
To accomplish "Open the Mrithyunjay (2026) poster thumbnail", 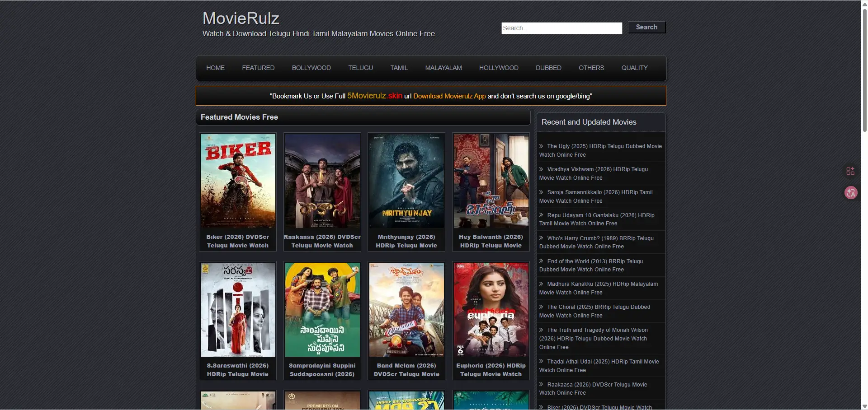I will pyautogui.click(x=406, y=181).
